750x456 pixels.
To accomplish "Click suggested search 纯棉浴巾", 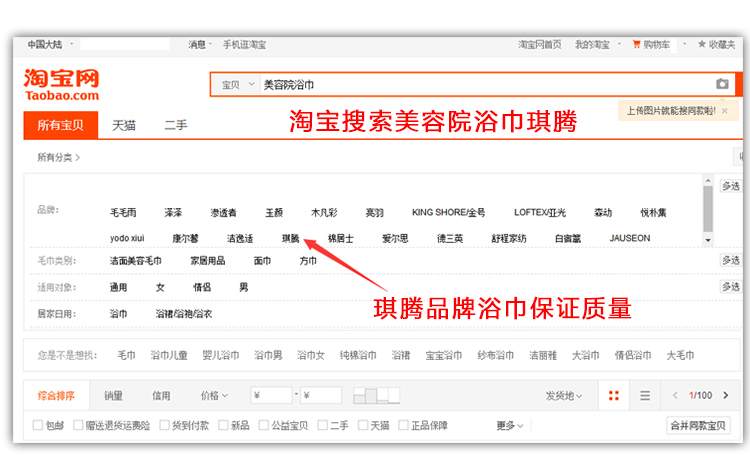I will click(358, 356).
